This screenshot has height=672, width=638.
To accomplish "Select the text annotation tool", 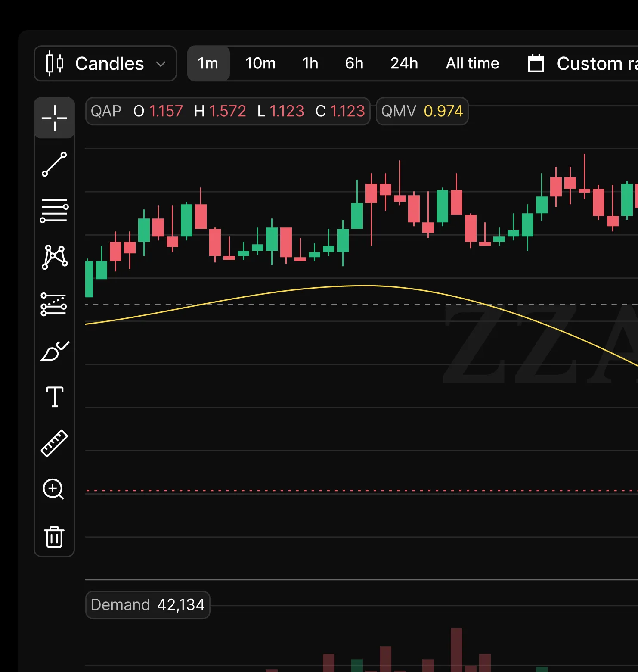I will coord(54,397).
